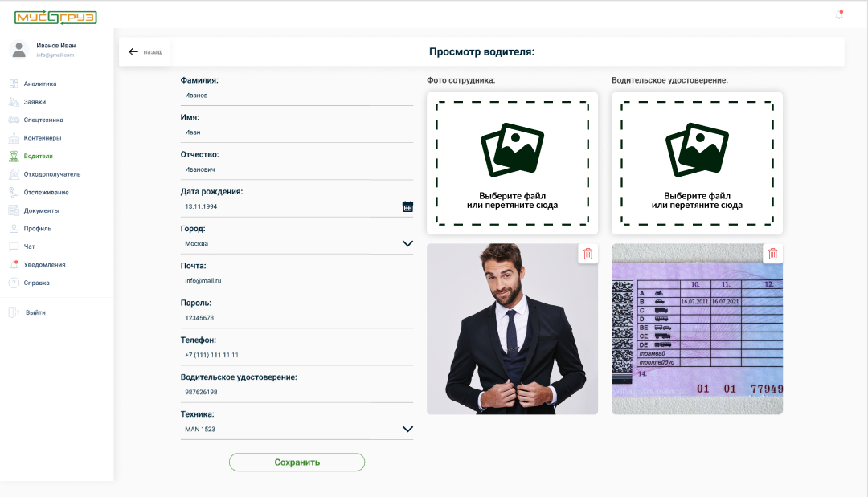Delete the driver license image with trash icon

773,254
